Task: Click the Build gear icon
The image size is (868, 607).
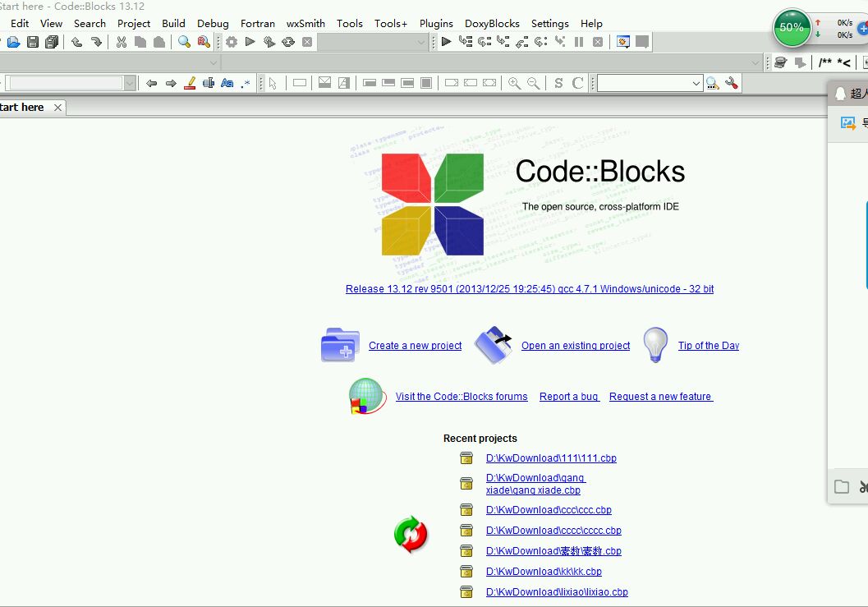Action: tap(232, 42)
